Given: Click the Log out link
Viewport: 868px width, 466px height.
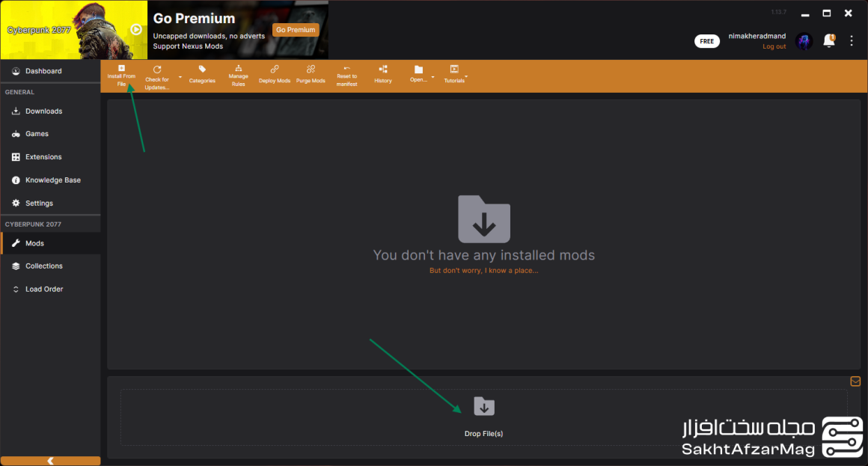Looking at the screenshot, I should tap(774, 46).
